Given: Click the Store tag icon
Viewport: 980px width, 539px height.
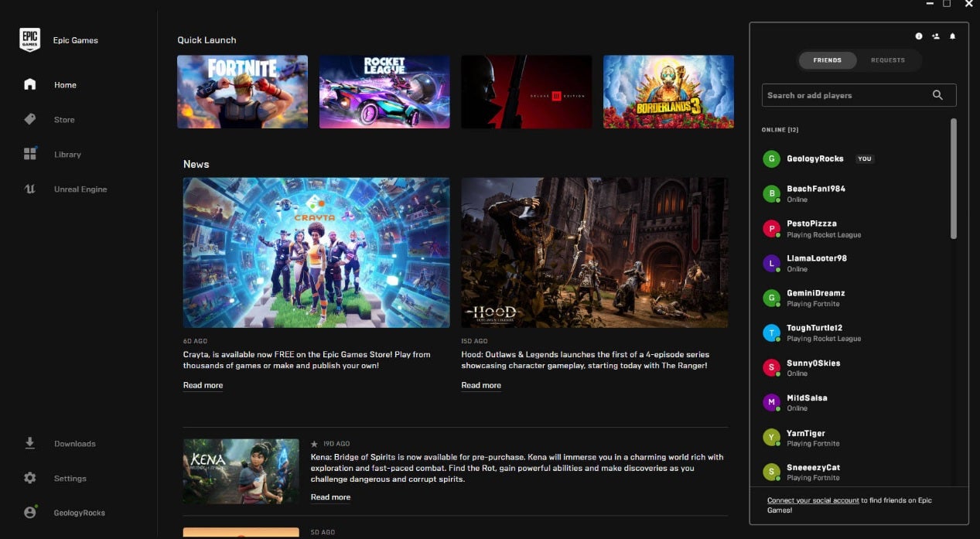Looking at the screenshot, I should (x=29, y=119).
